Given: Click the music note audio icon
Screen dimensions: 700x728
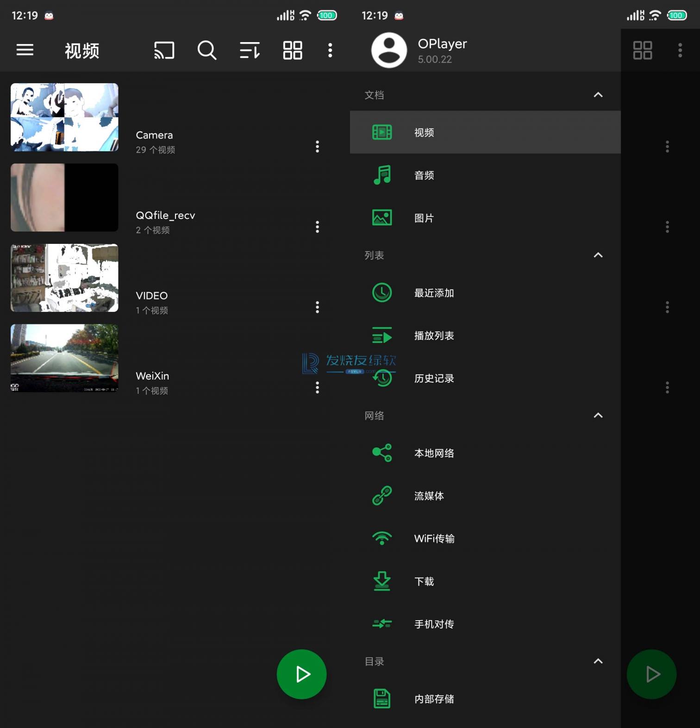Looking at the screenshot, I should (382, 175).
